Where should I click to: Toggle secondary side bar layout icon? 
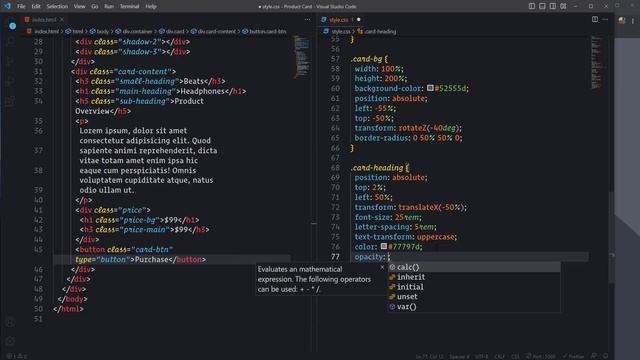tap(553, 6)
